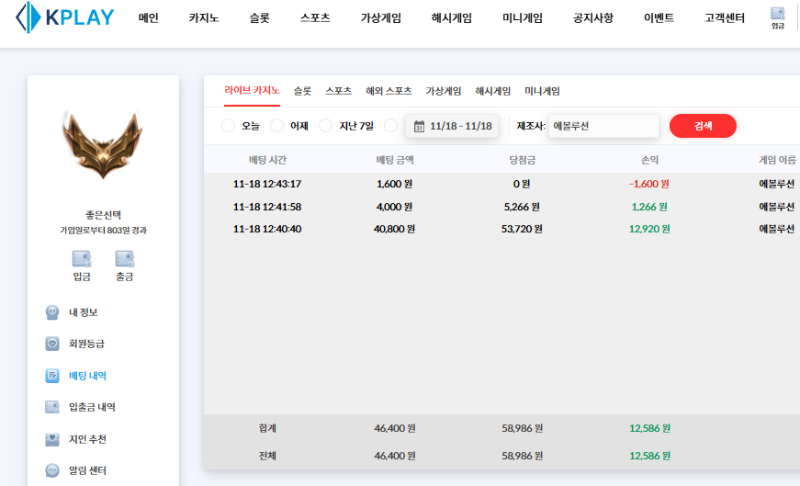Image resolution: width=800 pixels, height=486 pixels.
Task: Open the deposit icon in top header
Action: click(778, 17)
